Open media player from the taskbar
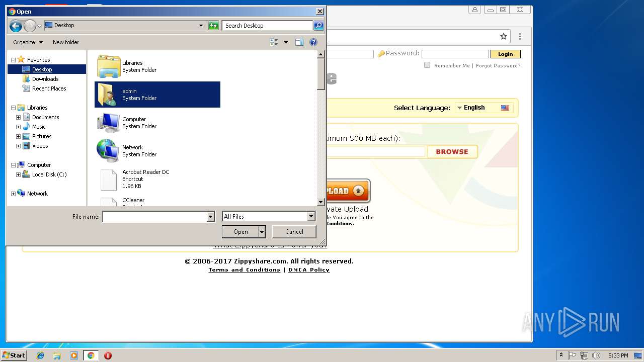 [x=74, y=355]
